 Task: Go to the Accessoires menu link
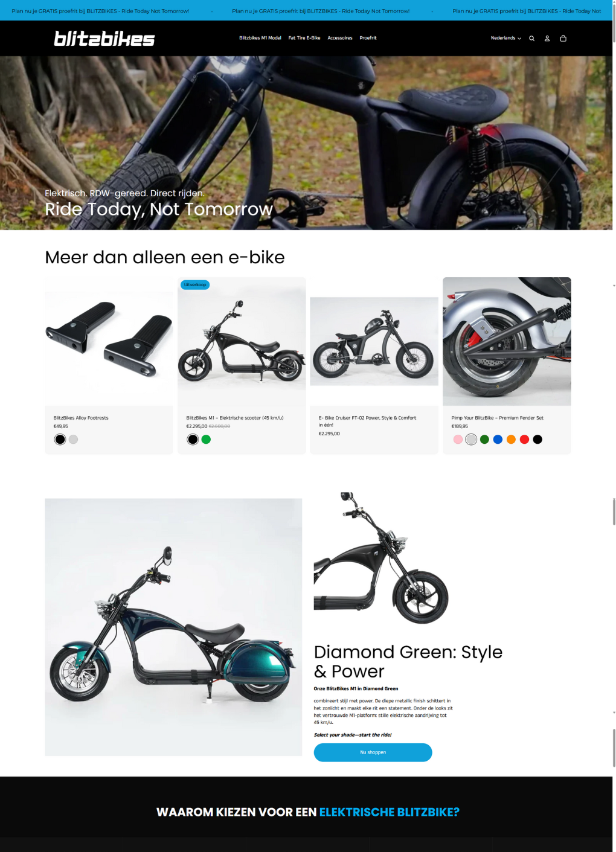coord(340,38)
